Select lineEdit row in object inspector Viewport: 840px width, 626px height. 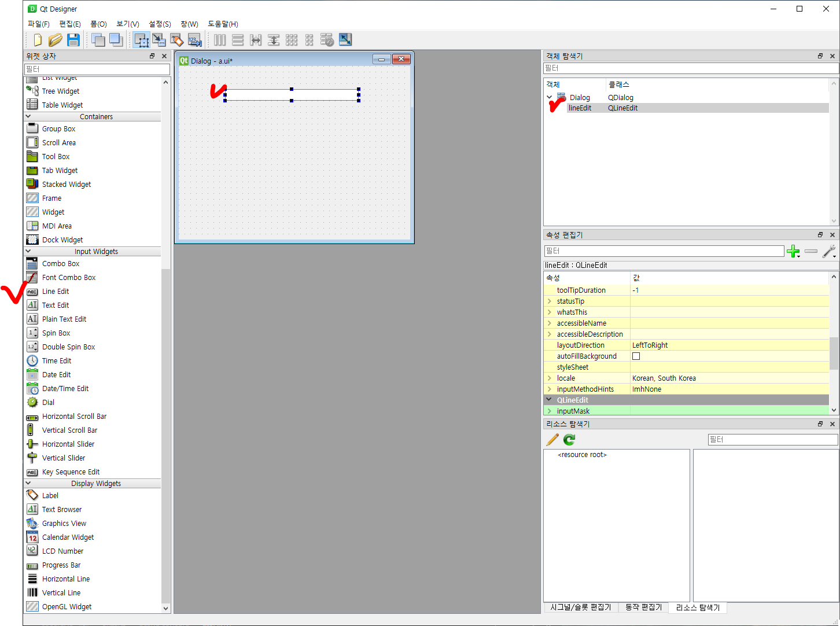[x=687, y=108]
